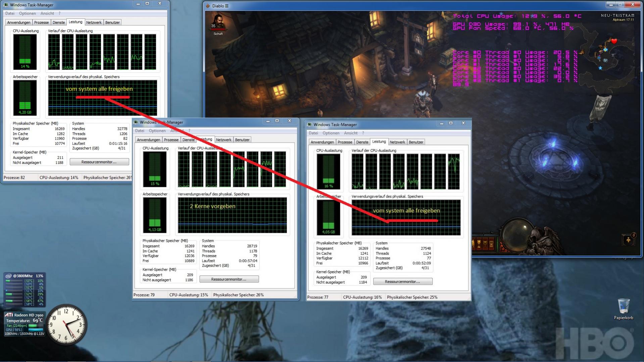Click the red heart marker on minimap

tap(614, 41)
